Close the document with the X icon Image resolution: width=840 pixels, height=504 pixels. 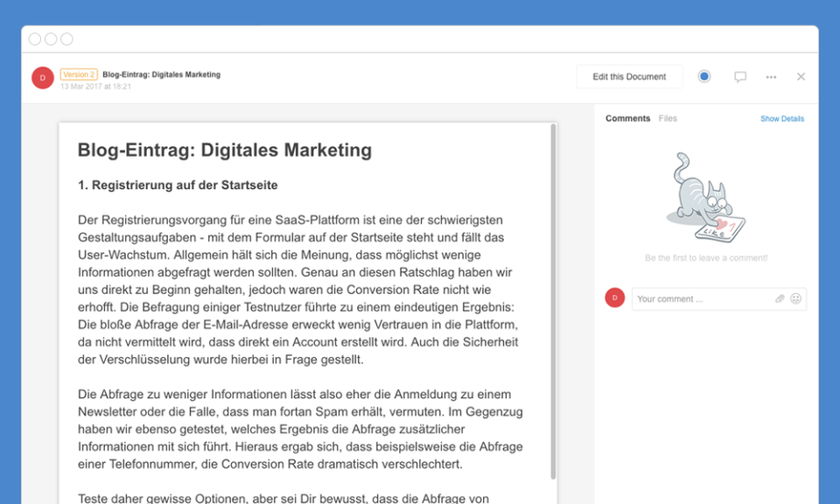click(801, 77)
